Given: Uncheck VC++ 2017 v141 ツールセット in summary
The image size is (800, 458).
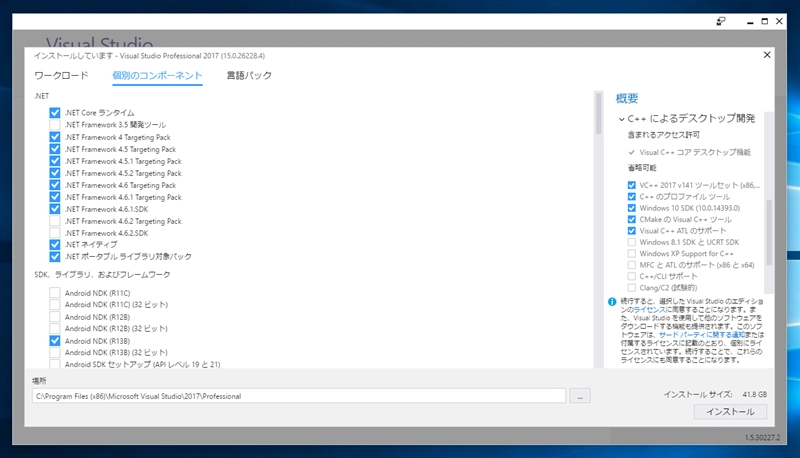Looking at the screenshot, I should click(632, 185).
